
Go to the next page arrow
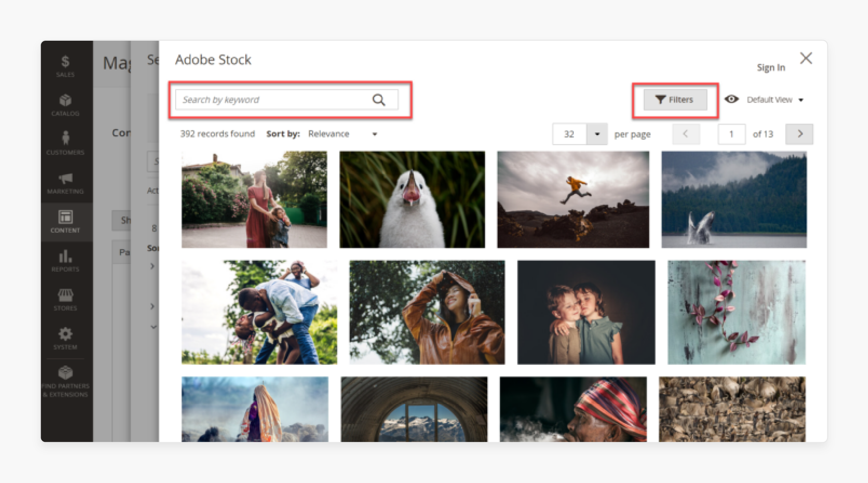pos(799,134)
